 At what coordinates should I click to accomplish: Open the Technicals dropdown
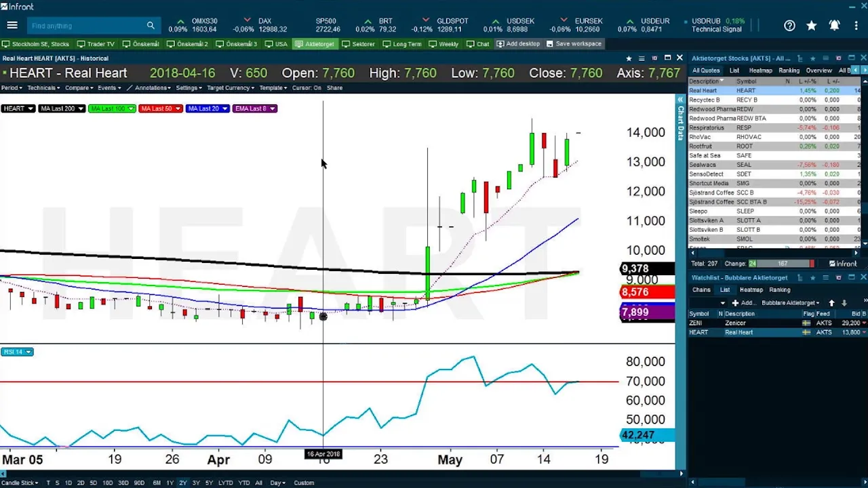click(43, 88)
